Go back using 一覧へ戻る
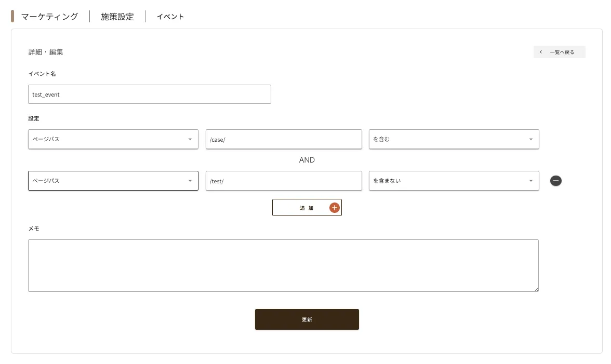This screenshot has height=364, width=611. click(x=560, y=52)
